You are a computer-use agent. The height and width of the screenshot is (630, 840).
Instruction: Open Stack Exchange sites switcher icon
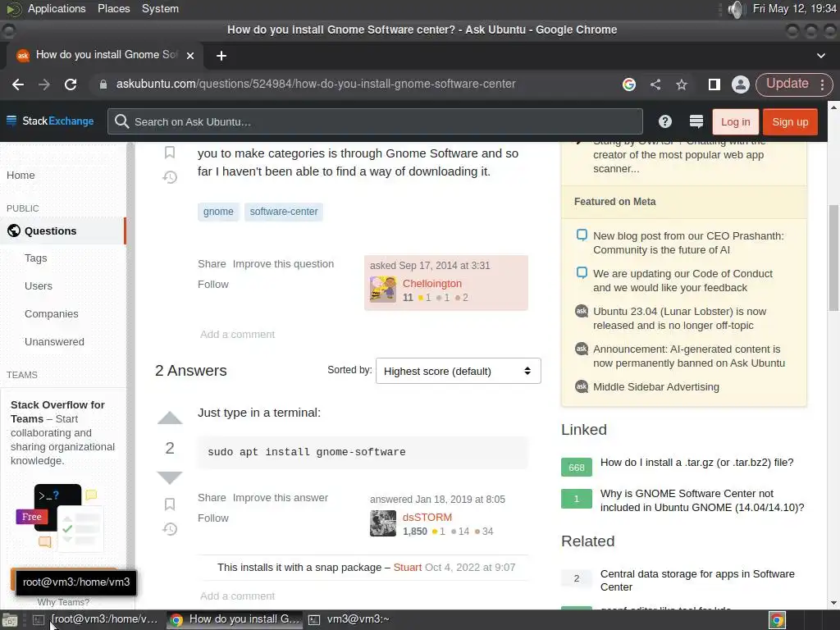(x=696, y=121)
